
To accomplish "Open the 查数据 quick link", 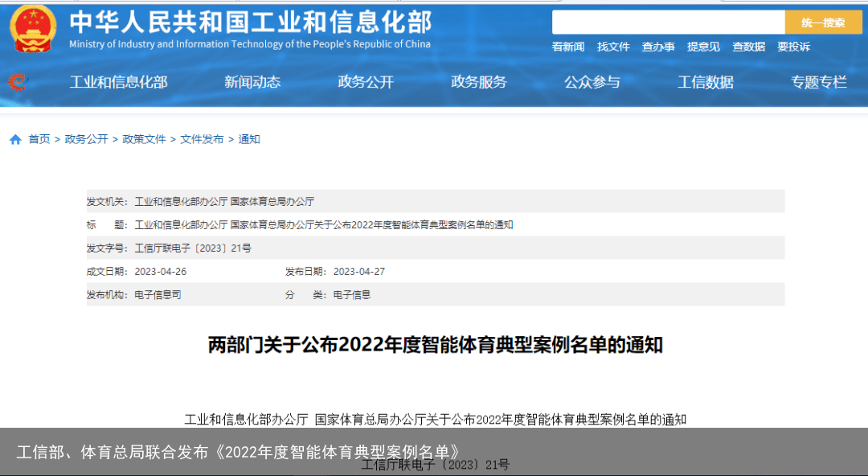I will coord(748,47).
